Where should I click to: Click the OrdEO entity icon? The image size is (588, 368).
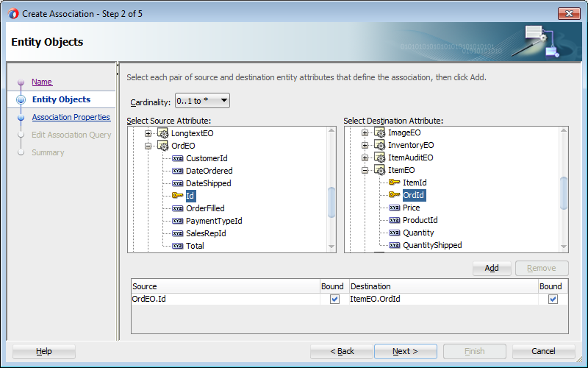(x=162, y=146)
